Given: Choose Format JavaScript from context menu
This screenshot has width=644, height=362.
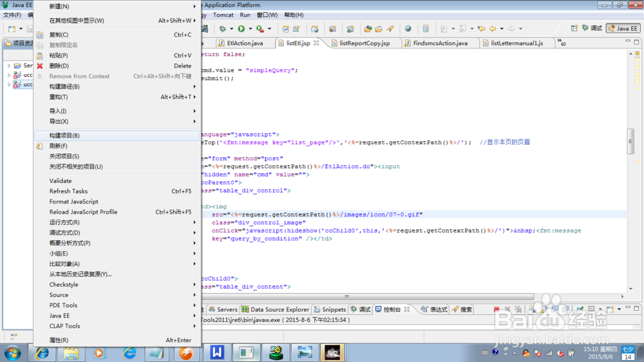Looking at the screenshot, I should click(x=117, y=202).
